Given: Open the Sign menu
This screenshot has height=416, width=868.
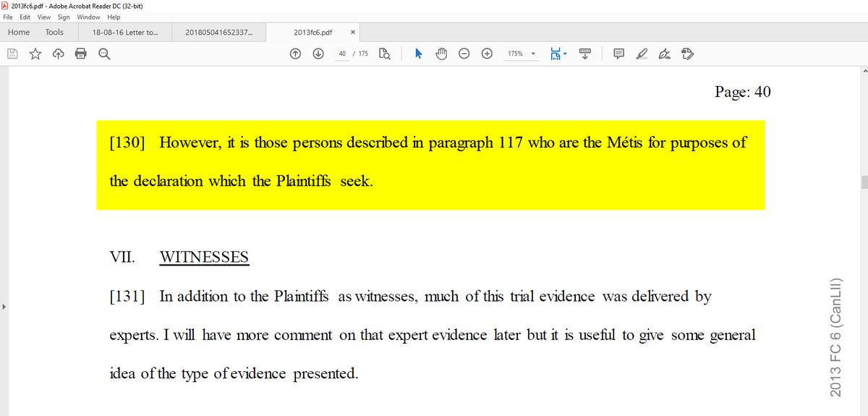Looking at the screenshot, I should click(64, 17).
